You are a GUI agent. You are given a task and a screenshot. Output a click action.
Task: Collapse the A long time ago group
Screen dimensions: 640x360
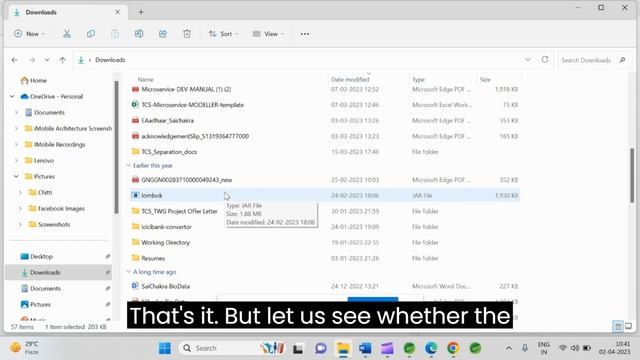pos(129,272)
